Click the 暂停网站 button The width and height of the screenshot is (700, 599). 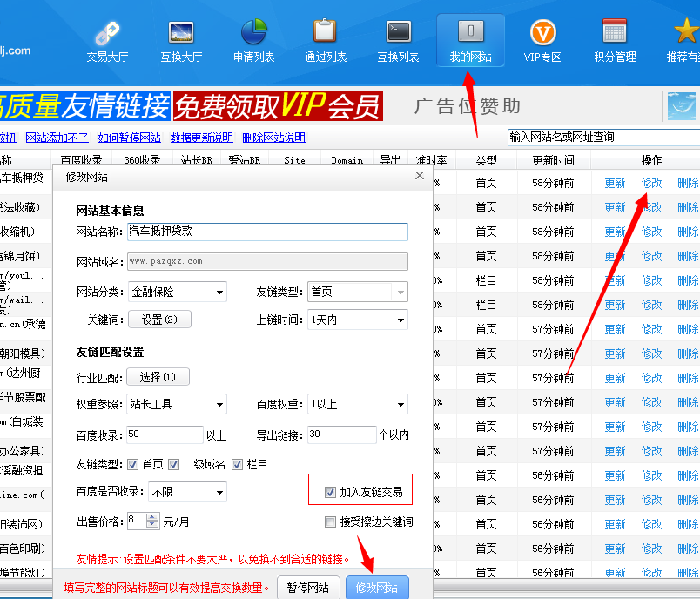tap(308, 588)
